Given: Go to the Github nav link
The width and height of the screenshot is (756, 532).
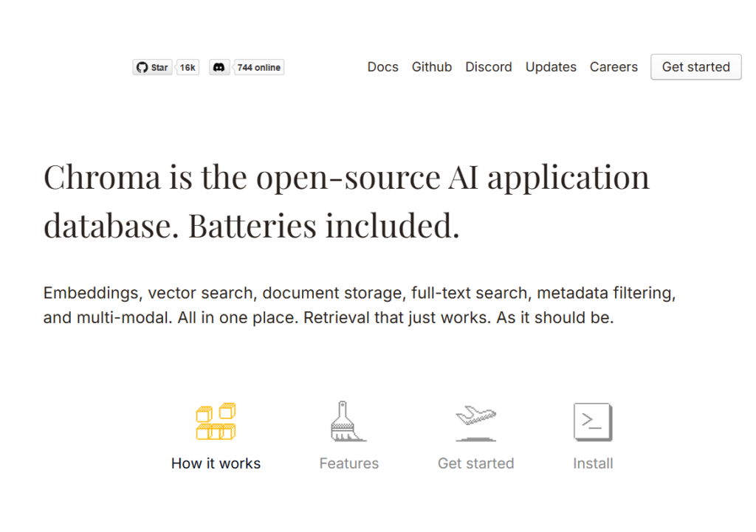Looking at the screenshot, I should [x=431, y=67].
